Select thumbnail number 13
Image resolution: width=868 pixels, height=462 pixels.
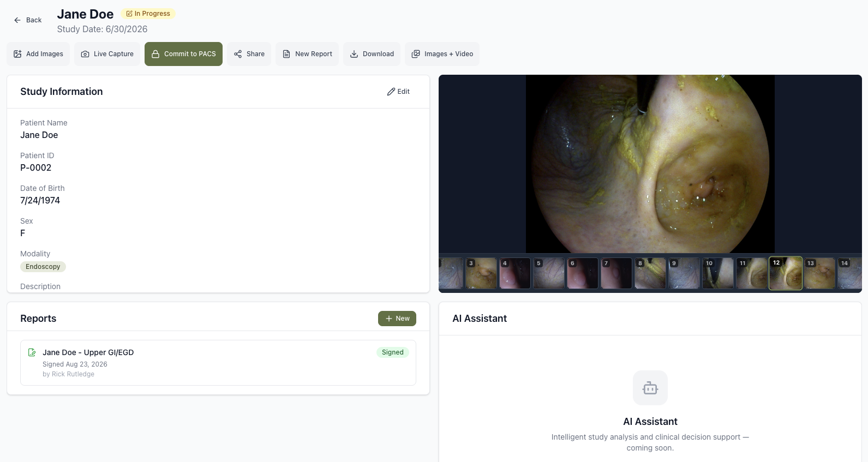pos(819,273)
